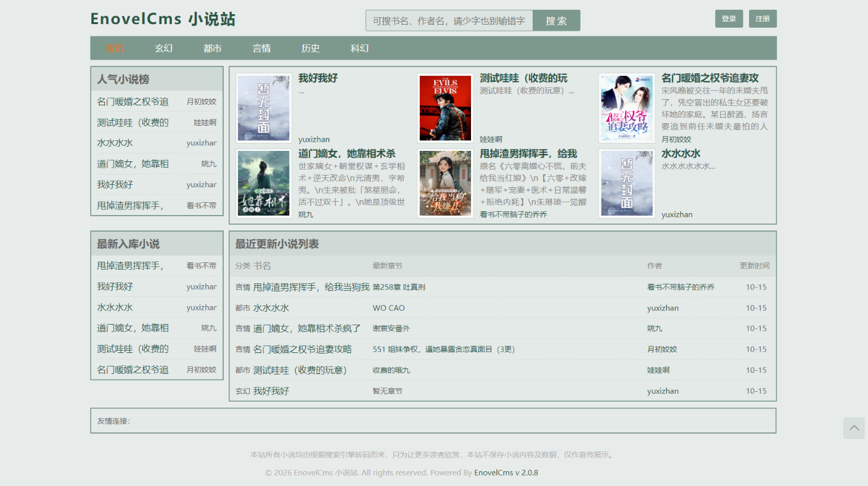Click author 看书不带脑子的乔乔 in update table
This screenshot has width=868, height=486.
(x=681, y=287)
